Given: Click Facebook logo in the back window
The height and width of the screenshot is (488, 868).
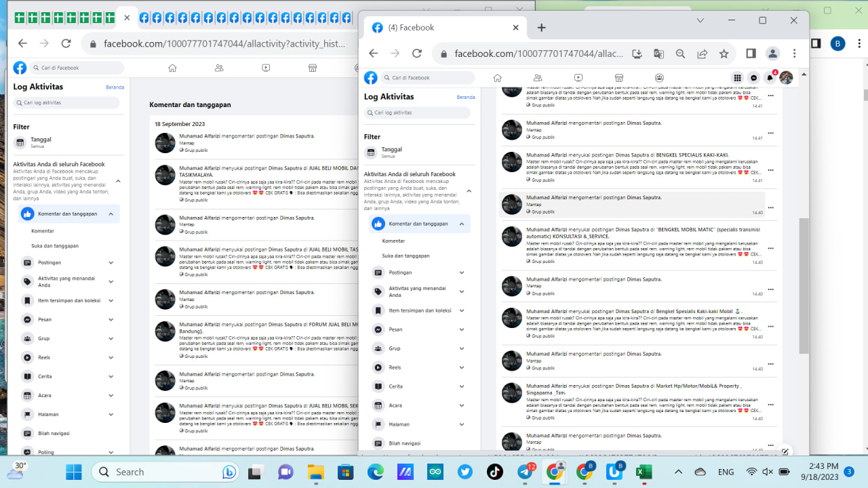Looking at the screenshot, I should pyautogui.click(x=20, y=68).
